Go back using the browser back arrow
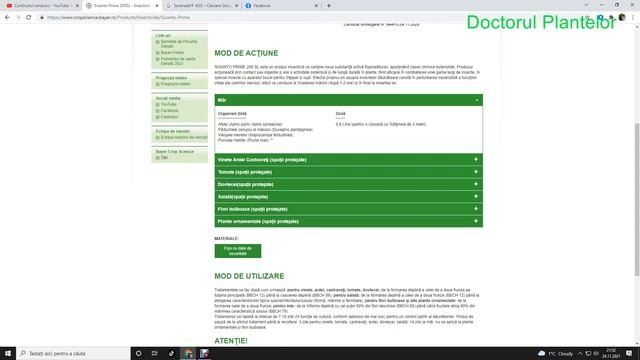 pos(7,18)
